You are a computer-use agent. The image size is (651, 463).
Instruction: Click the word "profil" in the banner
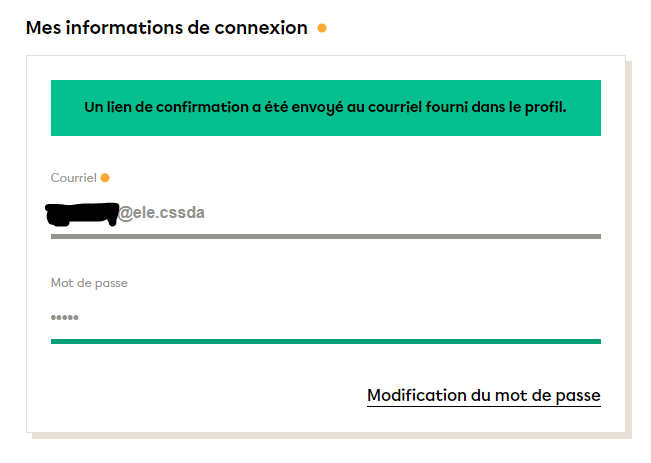point(545,107)
